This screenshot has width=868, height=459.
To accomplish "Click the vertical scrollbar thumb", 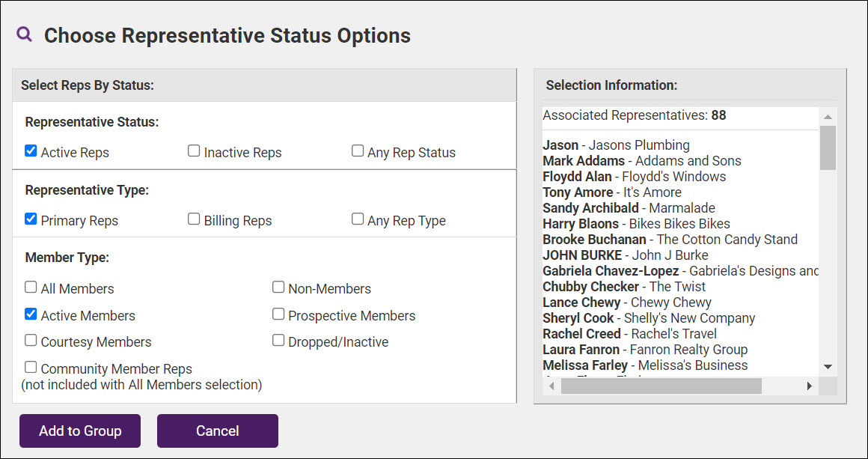I will coord(828,148).
